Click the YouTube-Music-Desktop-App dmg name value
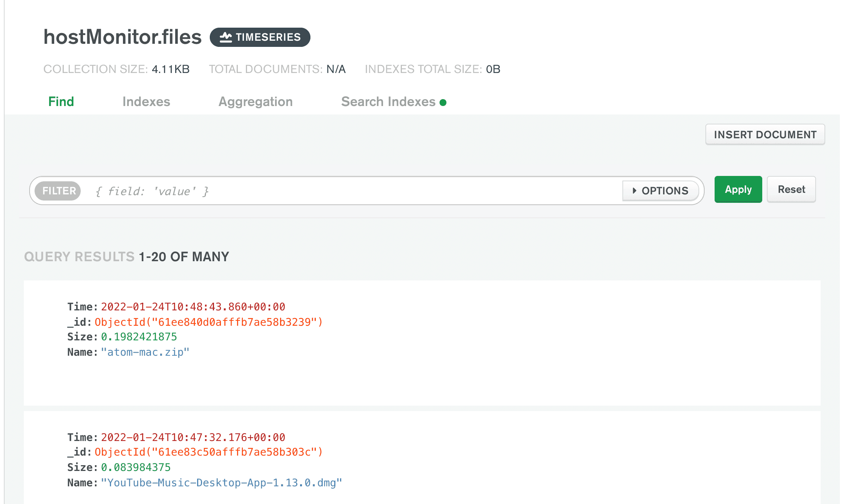 (221, 483)
